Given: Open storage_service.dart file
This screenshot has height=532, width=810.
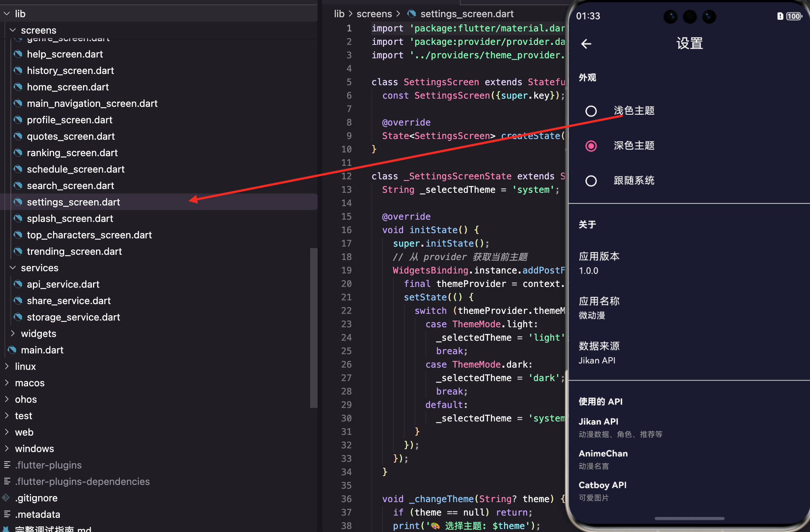Looking at the screenshot, I should (x=73, y=317).
